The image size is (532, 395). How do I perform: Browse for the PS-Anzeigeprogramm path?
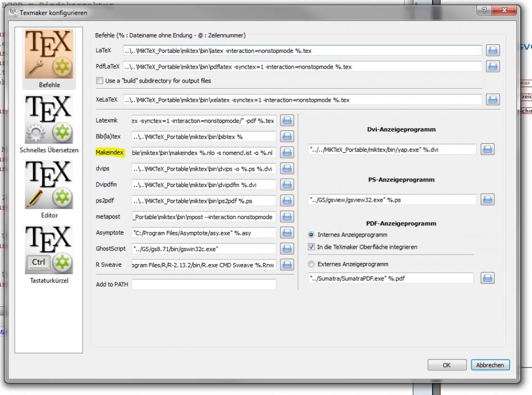pyautogui.click(x=488, y=199)
